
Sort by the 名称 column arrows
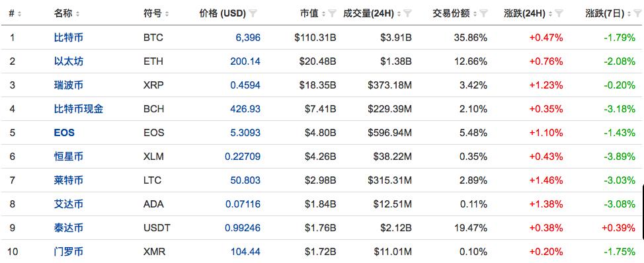click(77, 14)
